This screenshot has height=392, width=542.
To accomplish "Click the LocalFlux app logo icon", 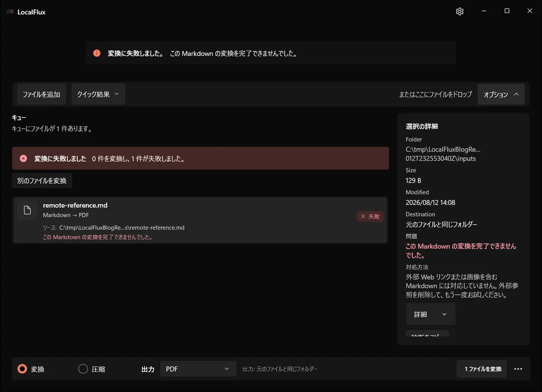I will (x=10, y=12).
